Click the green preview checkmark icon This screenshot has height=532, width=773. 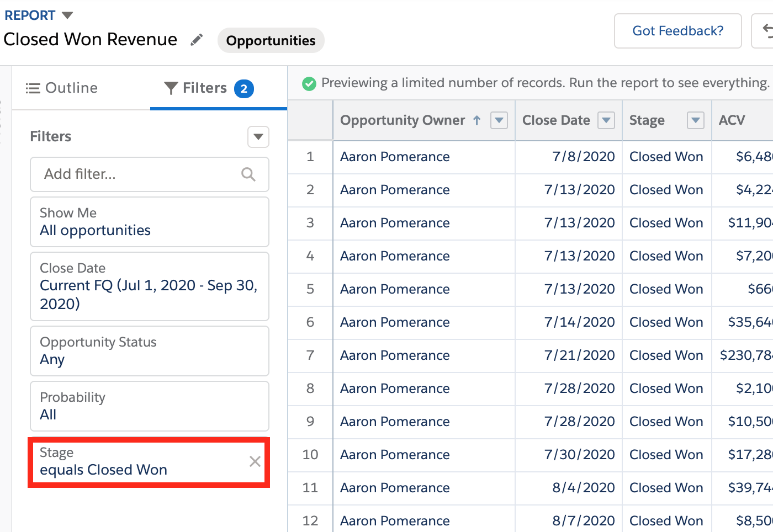(309, 83)
